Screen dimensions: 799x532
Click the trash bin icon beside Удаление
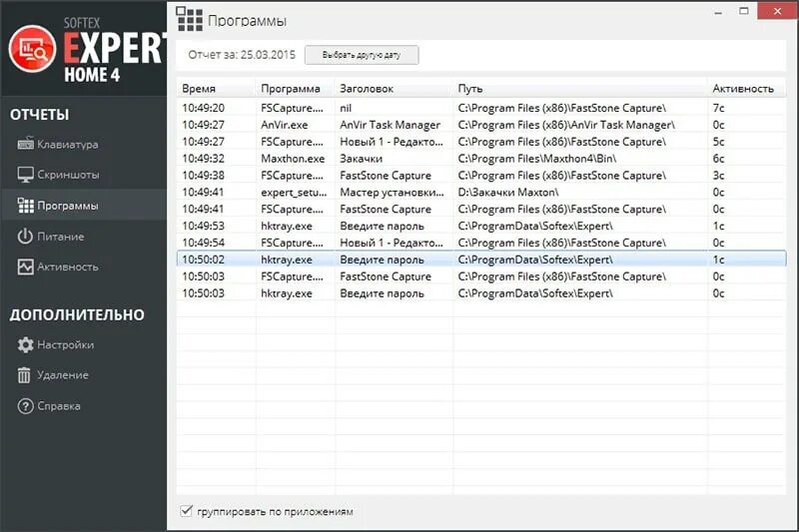click(x=24, y=375)
